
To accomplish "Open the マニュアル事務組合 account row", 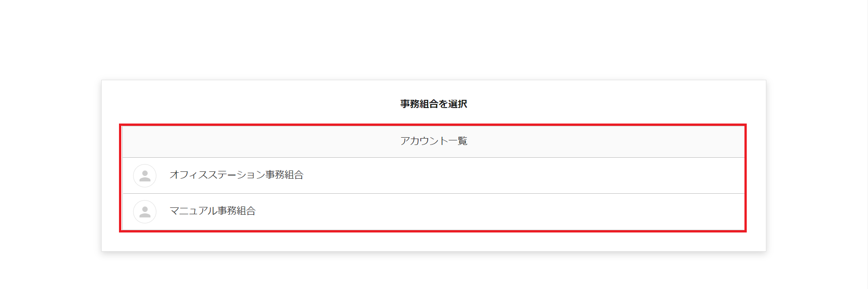I will pyautogui.click(x=433, y=212).
